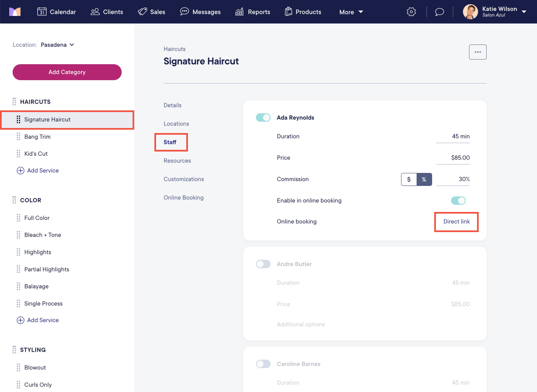Open the Clients section
The image size is (537, 392).
pos(107,12)
